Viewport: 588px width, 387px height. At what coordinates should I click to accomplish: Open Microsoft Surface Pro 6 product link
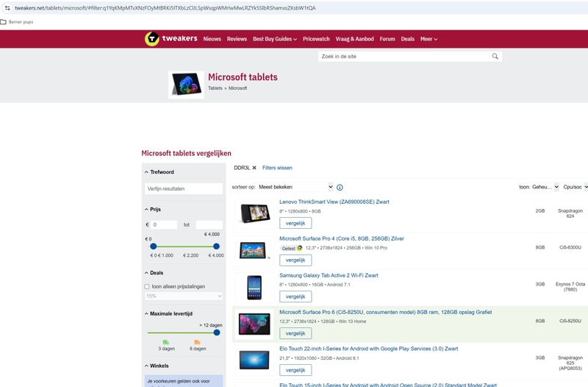tap(385, 312)
